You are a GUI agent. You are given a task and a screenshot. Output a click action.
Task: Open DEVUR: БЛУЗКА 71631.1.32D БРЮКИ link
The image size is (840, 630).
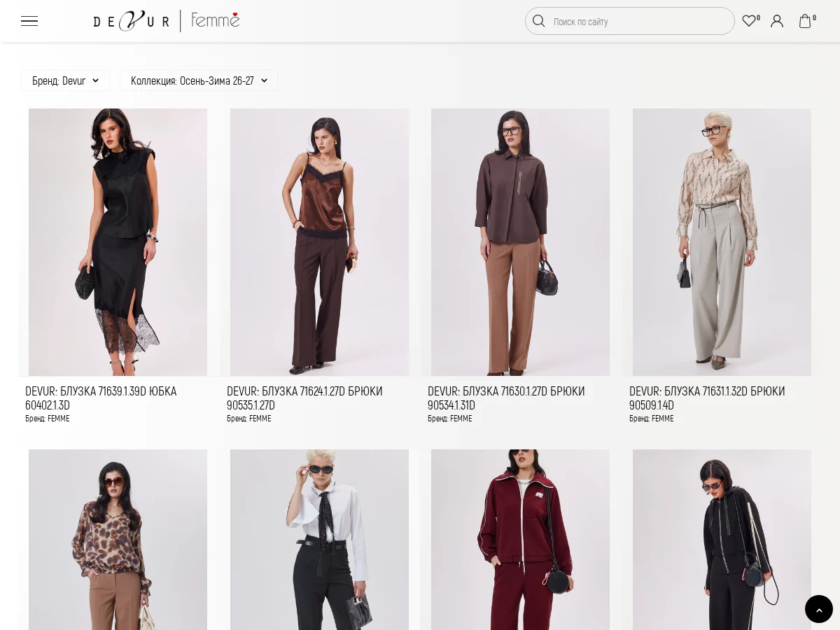point(707,398)
